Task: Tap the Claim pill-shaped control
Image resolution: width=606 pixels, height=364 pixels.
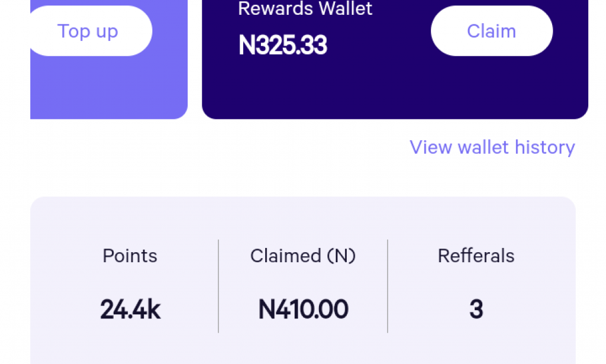Action: click(492, 31)
